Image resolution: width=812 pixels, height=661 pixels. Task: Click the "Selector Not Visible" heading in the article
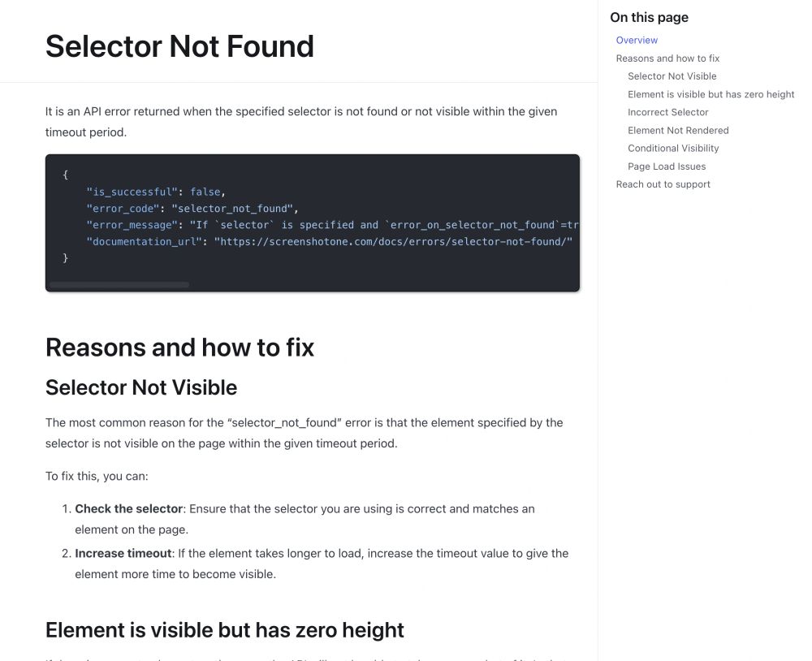point(141,387)
